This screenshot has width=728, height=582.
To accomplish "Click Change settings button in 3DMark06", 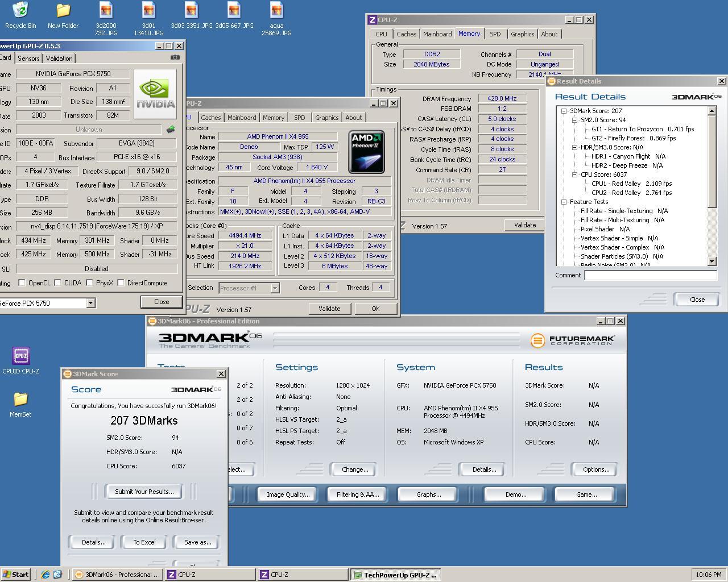I will coord(355,469).
